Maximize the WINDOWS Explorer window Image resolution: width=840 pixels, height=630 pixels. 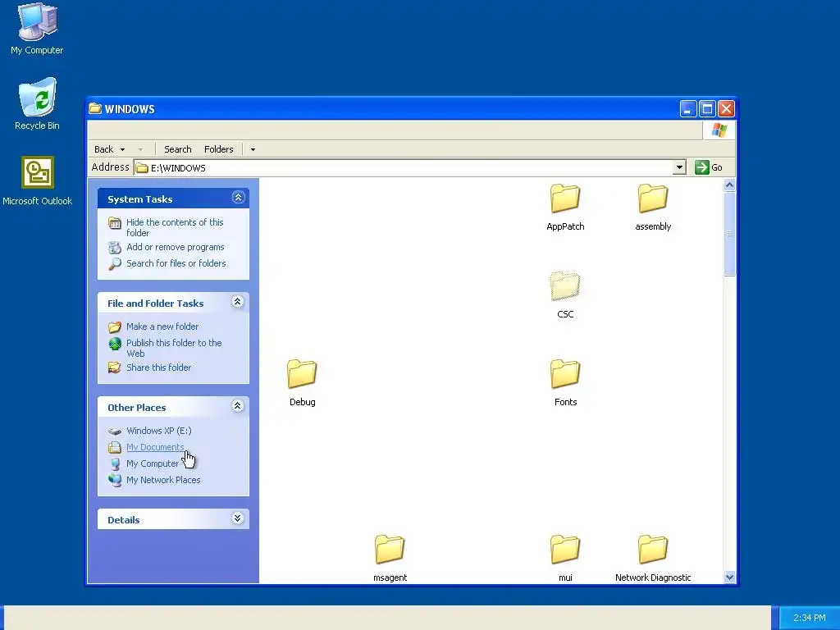(x=707, y=109)
